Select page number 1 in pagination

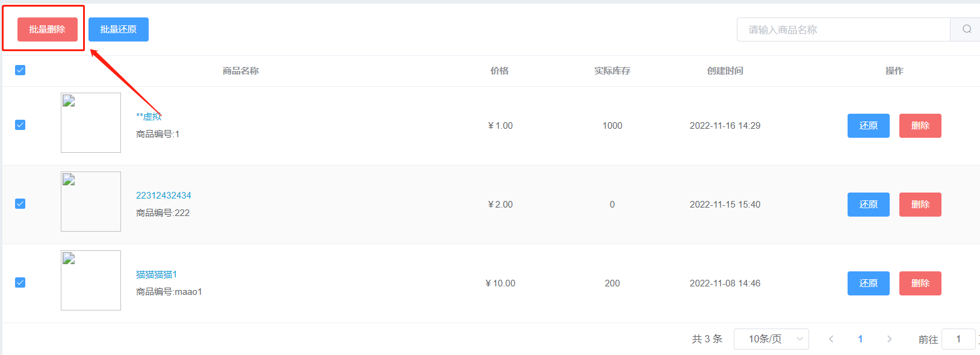click(x=860, y=339)
